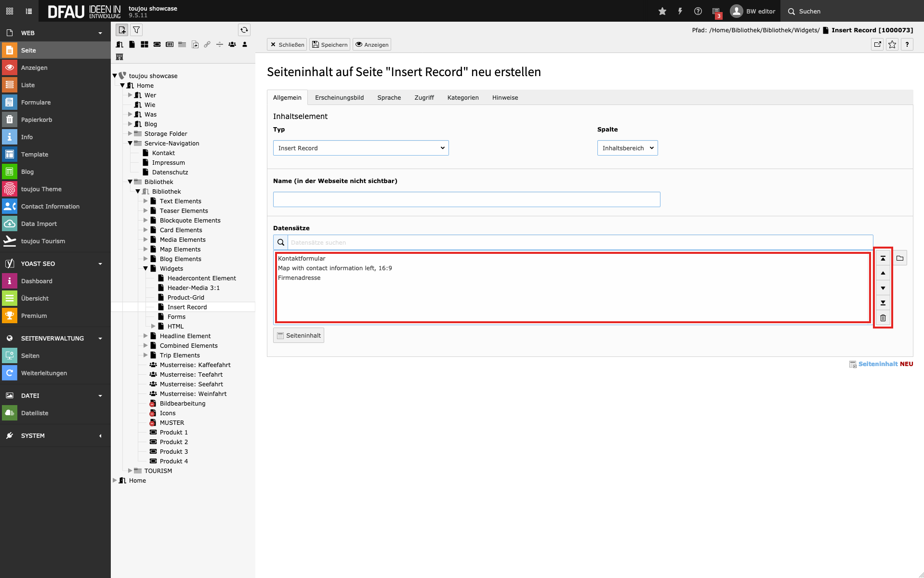Open the clear cache lightning icon
The height and width of the screenshot is (578, 924).
[x=680, y=11]
